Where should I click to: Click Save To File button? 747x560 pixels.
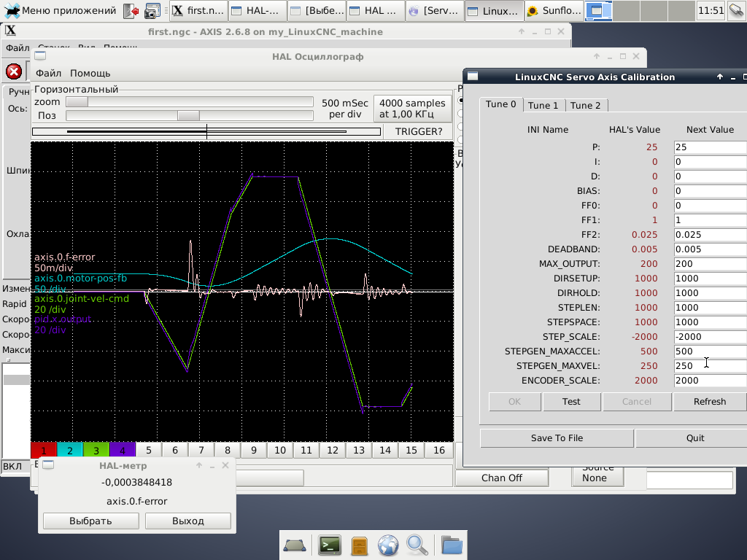[556, 438]
